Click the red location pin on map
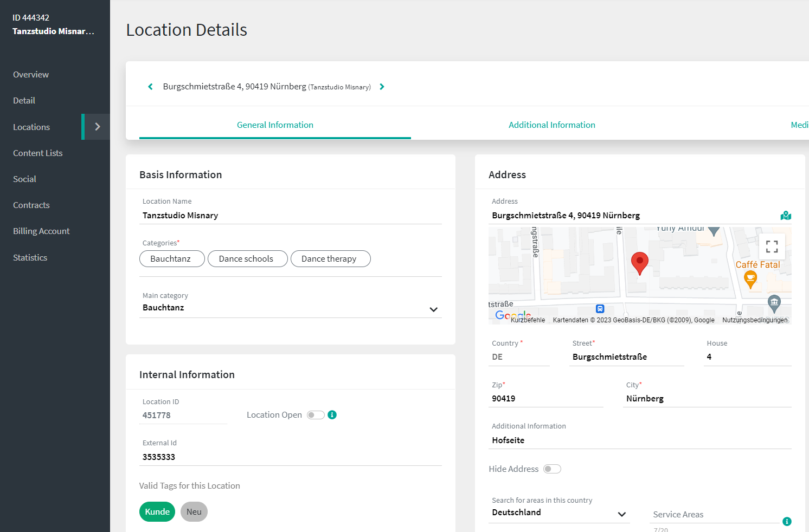The width and height of the screenshot is (809, 532). pyautogui.click(x=640, y=263)
